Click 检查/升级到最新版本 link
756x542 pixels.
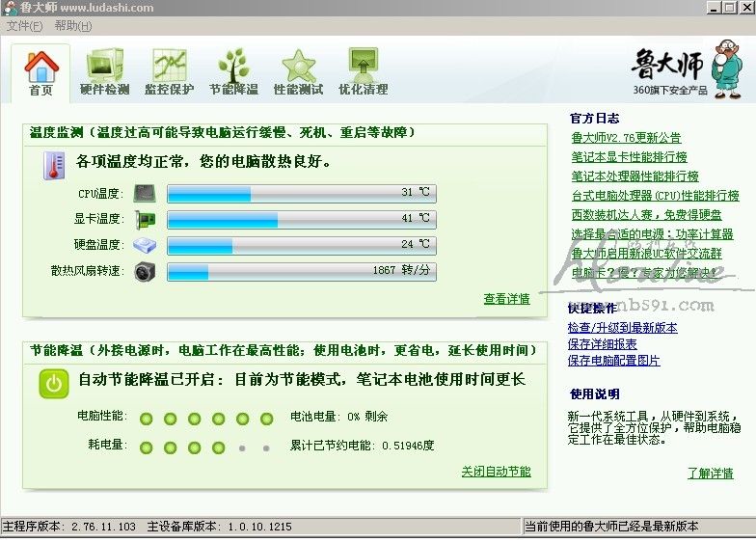(622, 328)
